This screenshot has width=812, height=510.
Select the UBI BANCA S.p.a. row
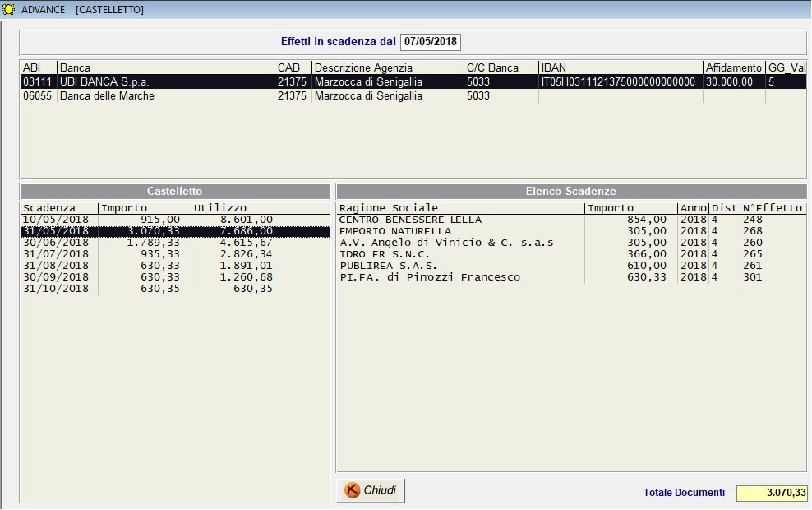pos(413,82)
